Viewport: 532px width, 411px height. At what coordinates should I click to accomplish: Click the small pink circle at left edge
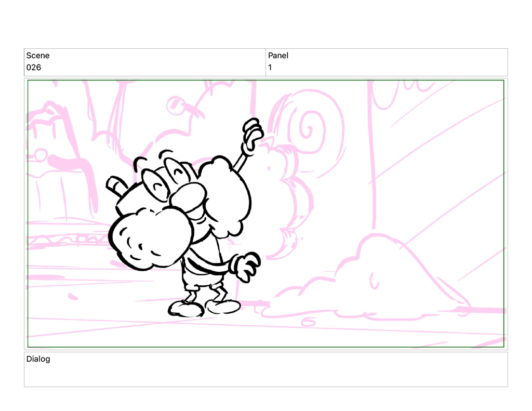click(39, 155)
